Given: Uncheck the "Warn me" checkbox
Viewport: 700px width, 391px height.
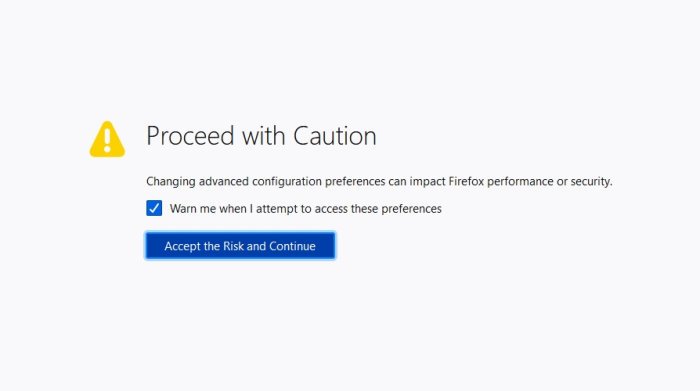Looking at the screenshot, I should 154,208.
